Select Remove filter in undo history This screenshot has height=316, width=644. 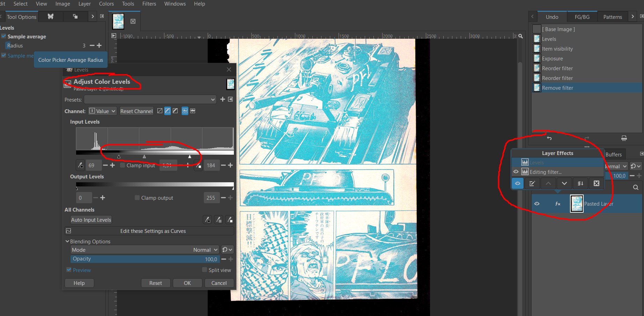coord(587,88)
